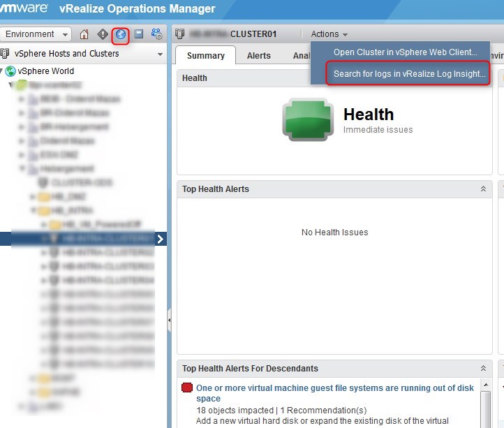504x428 pixels.
Task: Collapse the Top Health Alerts panel
Action: click(x=483, y=189)
